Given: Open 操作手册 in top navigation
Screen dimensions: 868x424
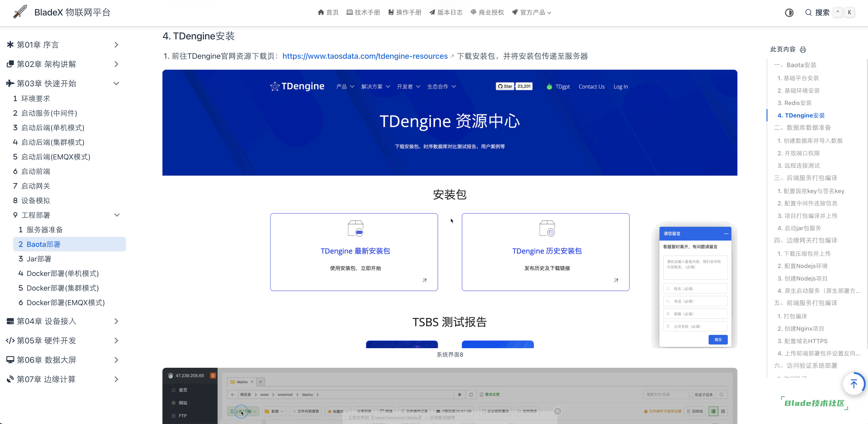Looking at the screenshot, I should [405, 13].
